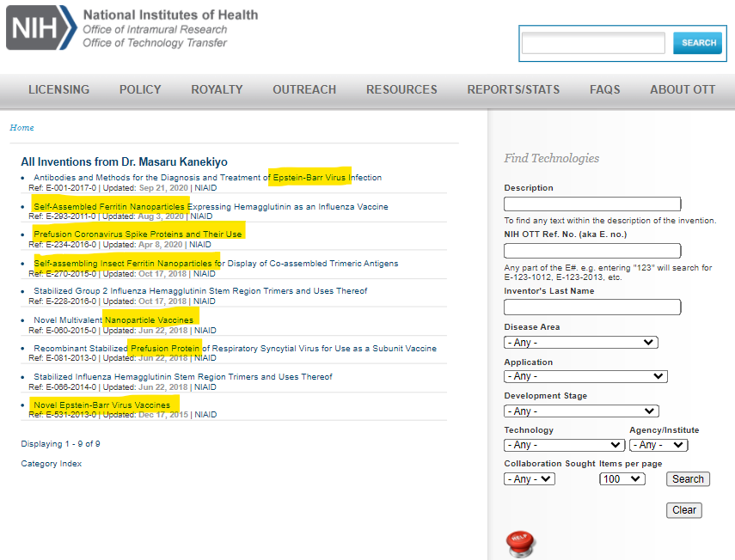Viewport: 735px width, 560px height.
Task: Click the reference text 'E-531-2013-0'
Action: pos(70,415)
